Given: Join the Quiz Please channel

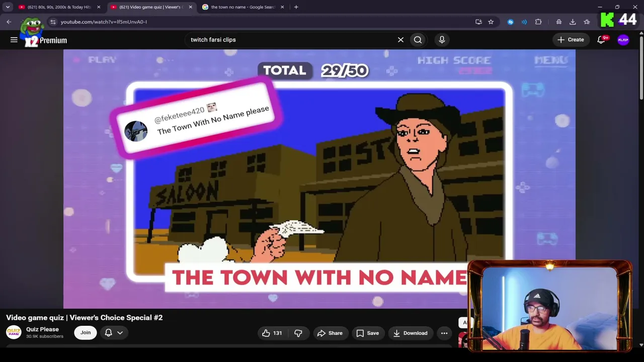Looking at the screenshot, I should 86,332.
